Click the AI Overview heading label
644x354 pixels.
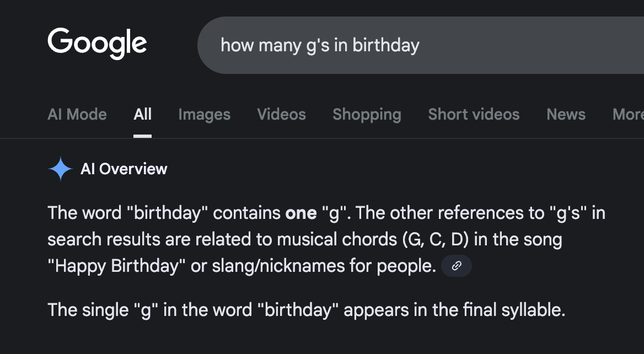124,169
